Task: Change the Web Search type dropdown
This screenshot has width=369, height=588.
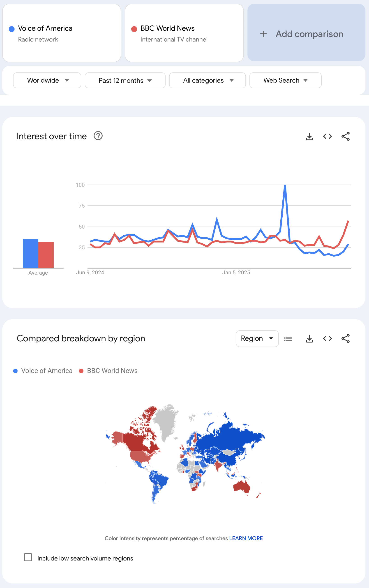Action: point(285,80)
